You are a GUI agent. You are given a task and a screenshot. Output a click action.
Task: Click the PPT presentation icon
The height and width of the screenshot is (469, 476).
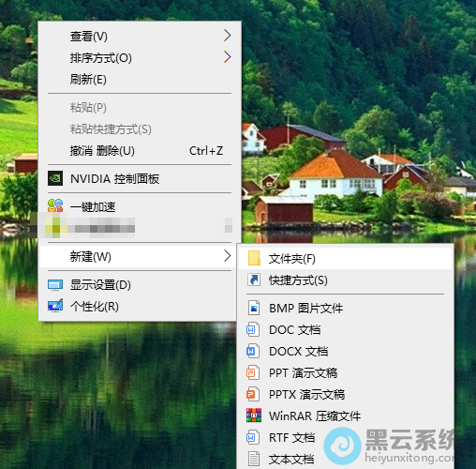(253, 372)
